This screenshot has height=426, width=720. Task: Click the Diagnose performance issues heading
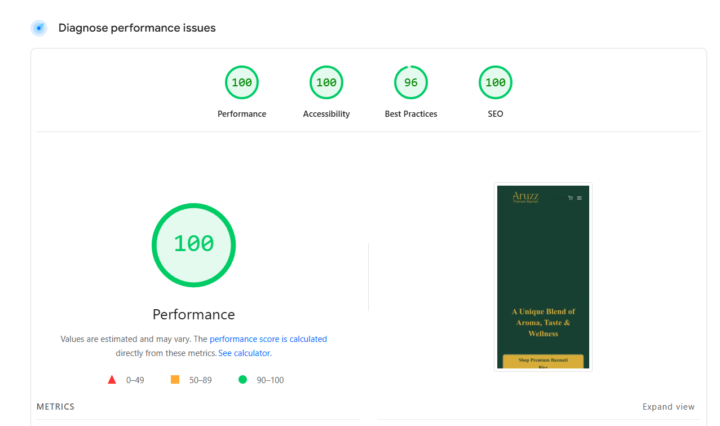tap(137, 28)
